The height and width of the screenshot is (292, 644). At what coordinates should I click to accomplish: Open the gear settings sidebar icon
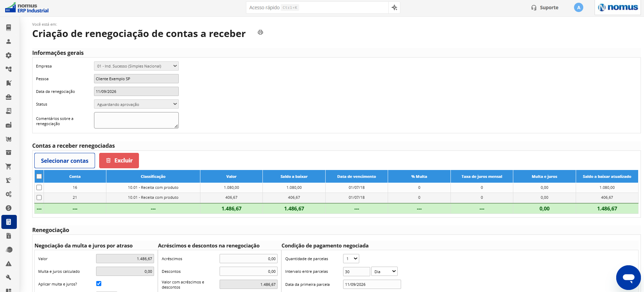9,55
